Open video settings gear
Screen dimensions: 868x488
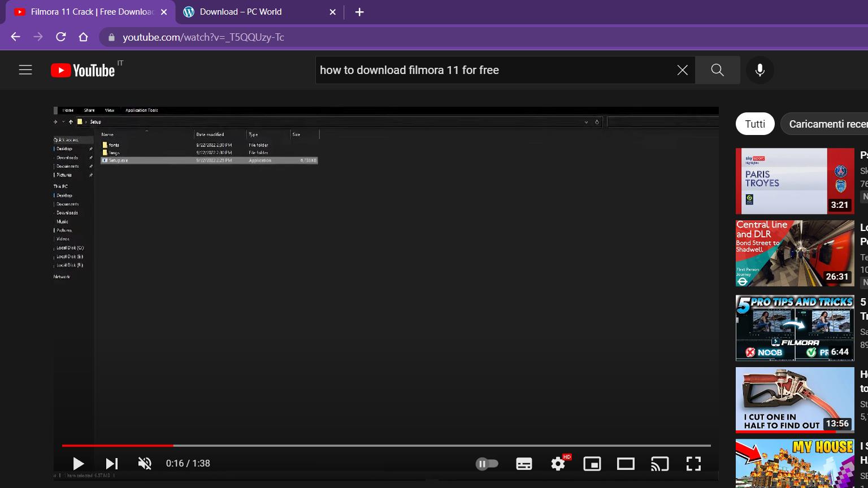pyautogui.click(x=558, y=464)
